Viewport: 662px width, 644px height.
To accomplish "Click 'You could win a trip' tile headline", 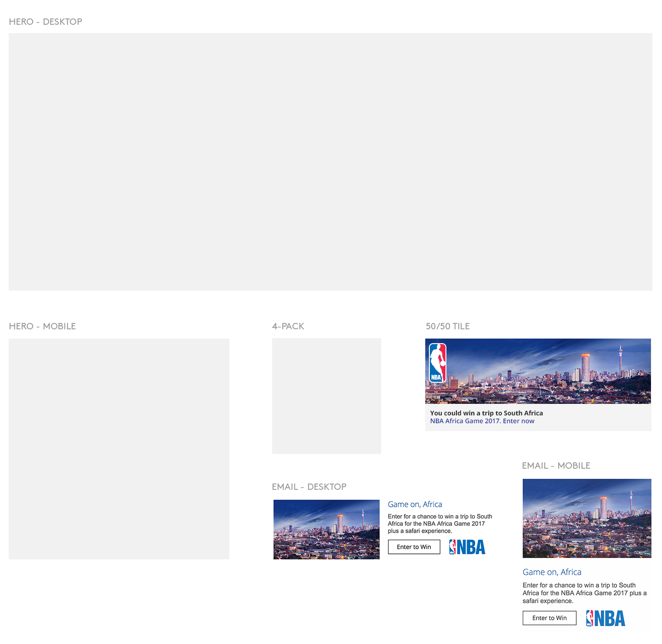I will click(x=486, y=413).
